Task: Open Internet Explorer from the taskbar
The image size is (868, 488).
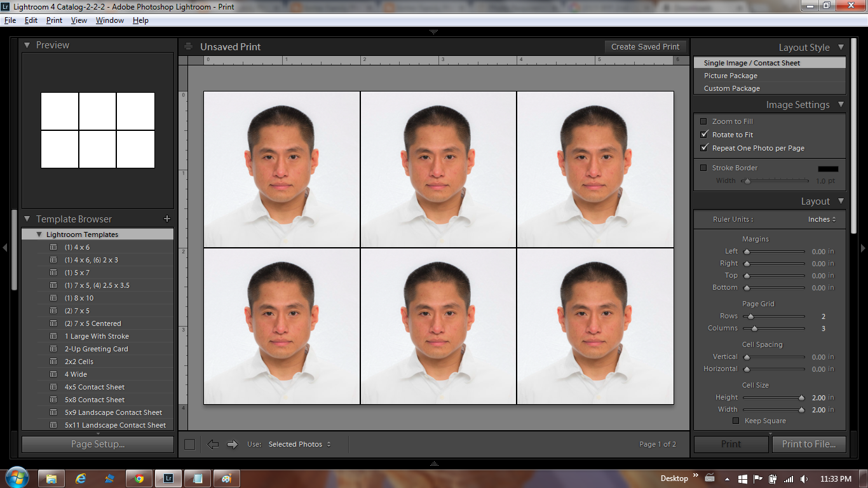Action: pos(81,478)
